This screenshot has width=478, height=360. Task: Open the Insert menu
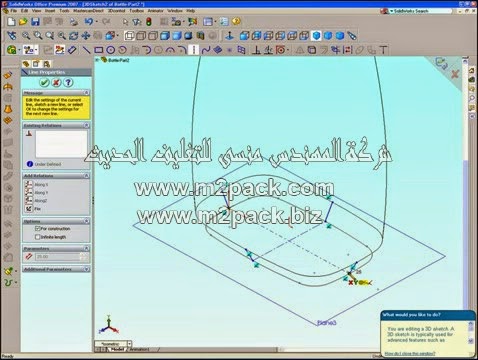click(50, 11)
